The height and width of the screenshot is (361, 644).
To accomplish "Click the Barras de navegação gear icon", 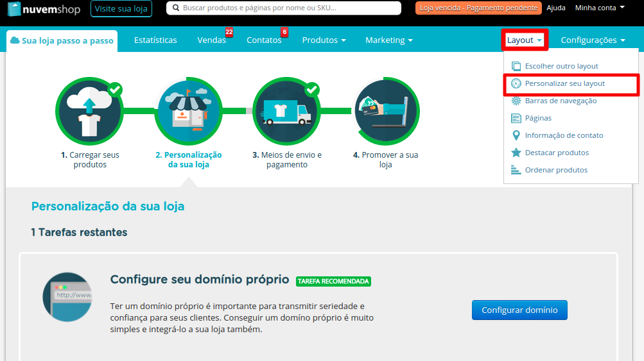I will coord(516,101).
